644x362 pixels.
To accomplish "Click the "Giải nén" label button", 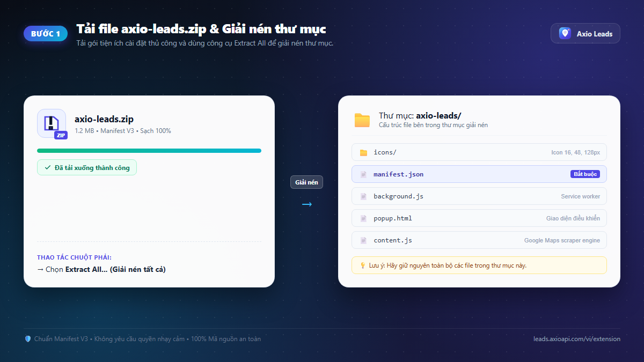I will coord(306,182).
